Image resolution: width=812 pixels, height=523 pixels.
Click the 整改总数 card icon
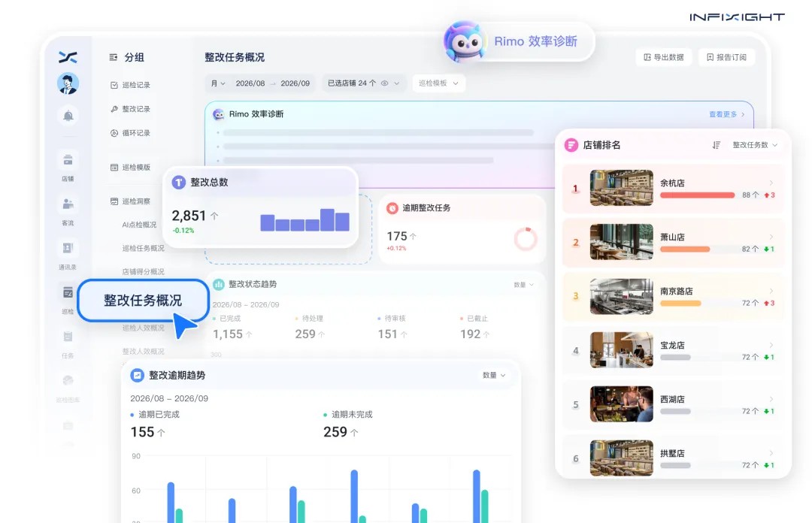[x=179, y=183]
